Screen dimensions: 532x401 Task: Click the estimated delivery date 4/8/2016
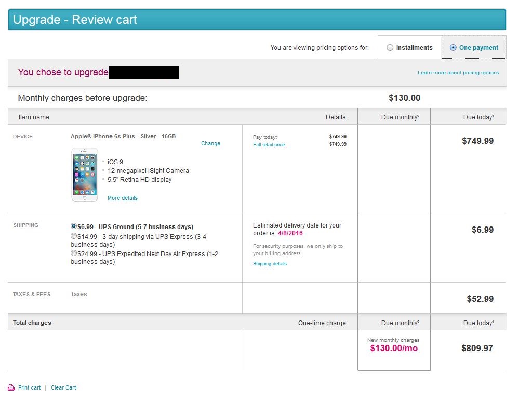(x=290, y=233)
